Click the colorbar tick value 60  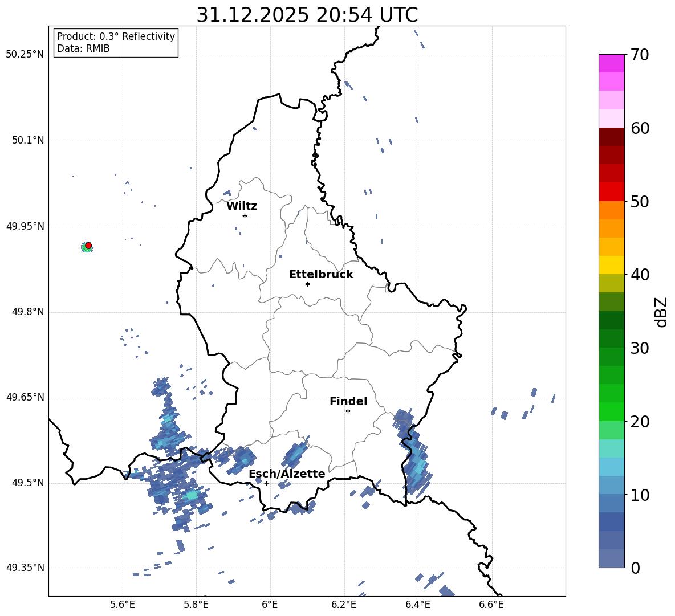[x=640, y=128]
